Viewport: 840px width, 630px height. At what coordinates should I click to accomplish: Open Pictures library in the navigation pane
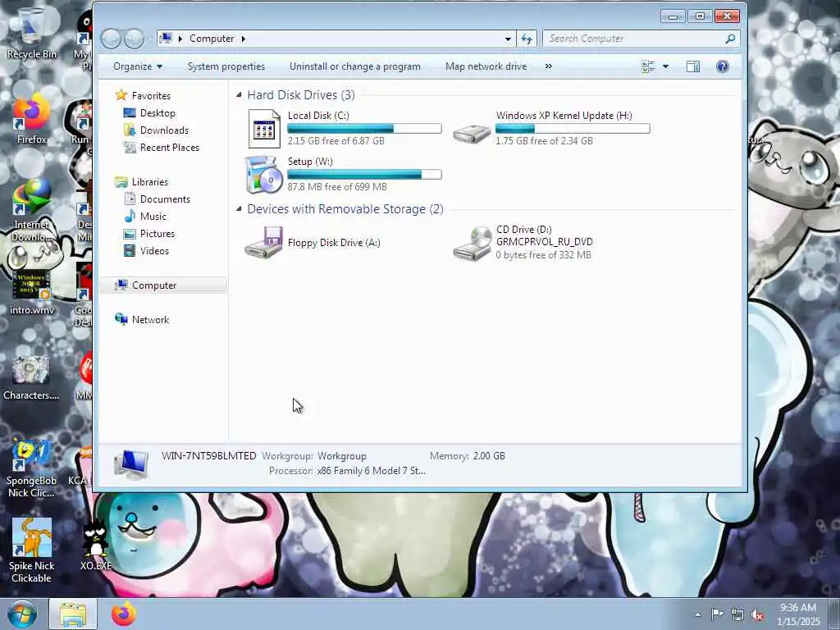157,234
